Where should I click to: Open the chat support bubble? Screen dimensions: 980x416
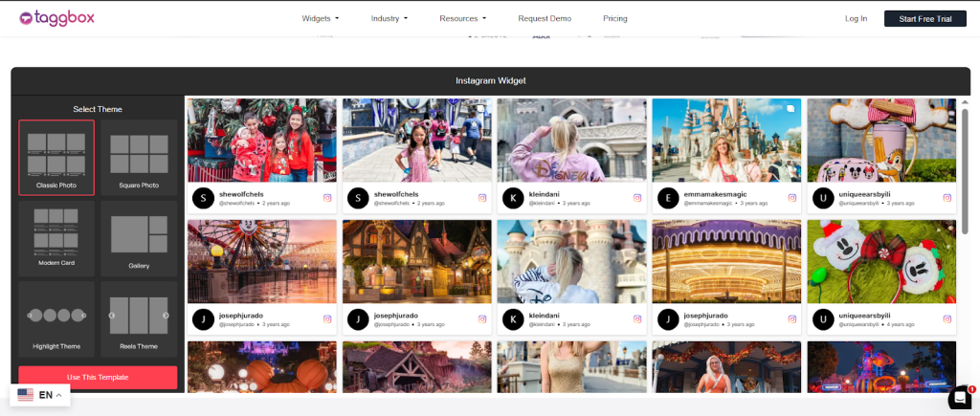(959, 398)
